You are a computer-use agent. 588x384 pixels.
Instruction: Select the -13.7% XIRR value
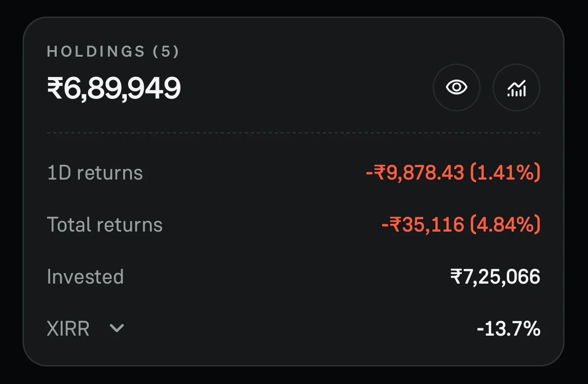pos(510,328)
